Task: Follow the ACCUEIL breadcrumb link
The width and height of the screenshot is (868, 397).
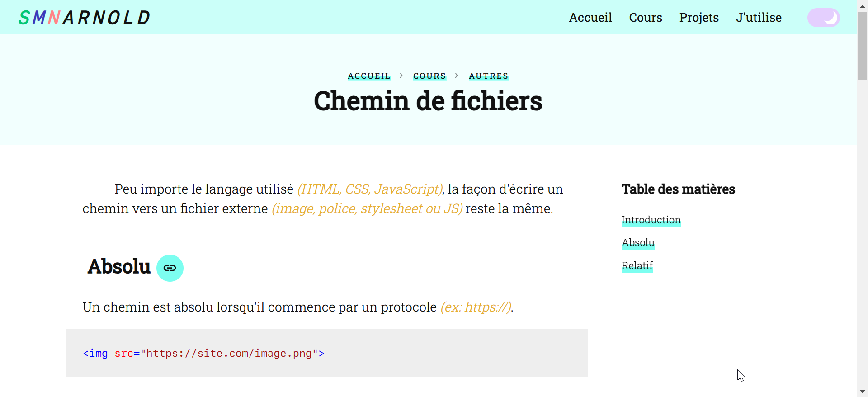Action: coord(369,76)
